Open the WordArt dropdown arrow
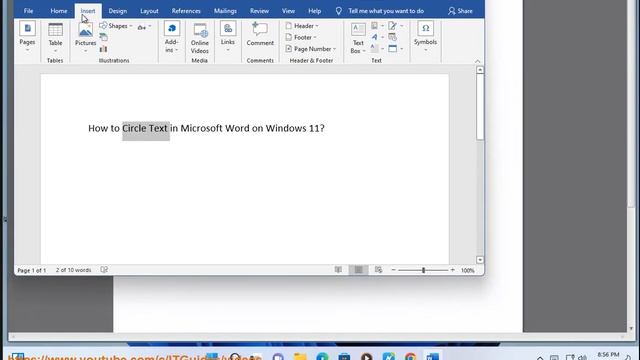 tap(382, 37)
